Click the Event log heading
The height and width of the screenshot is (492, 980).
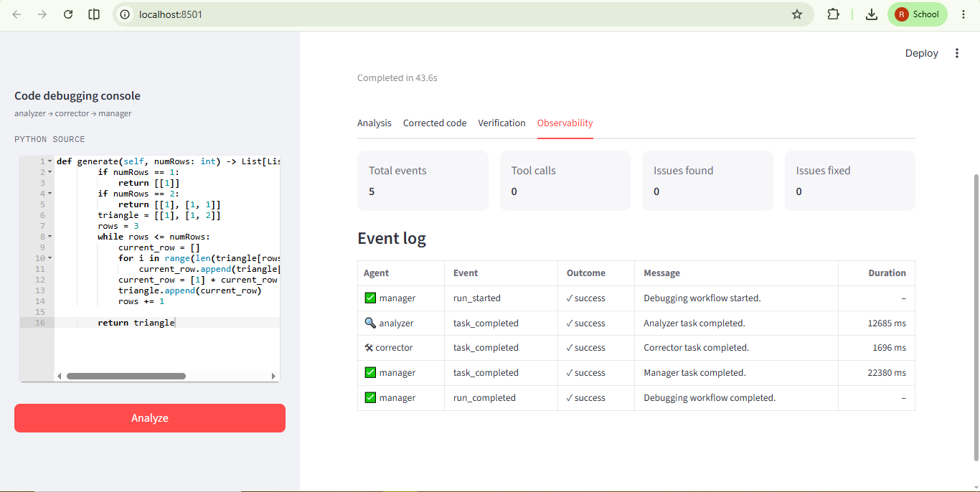click(392, 238)
